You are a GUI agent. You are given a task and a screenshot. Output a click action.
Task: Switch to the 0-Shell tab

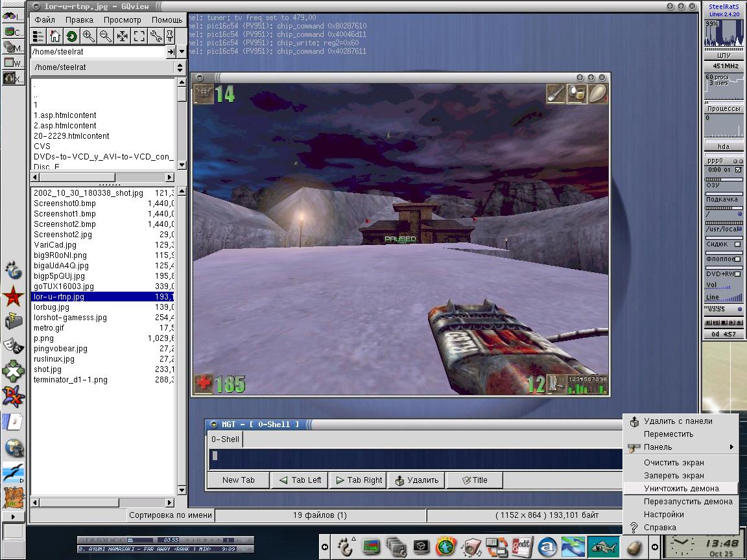226,439
